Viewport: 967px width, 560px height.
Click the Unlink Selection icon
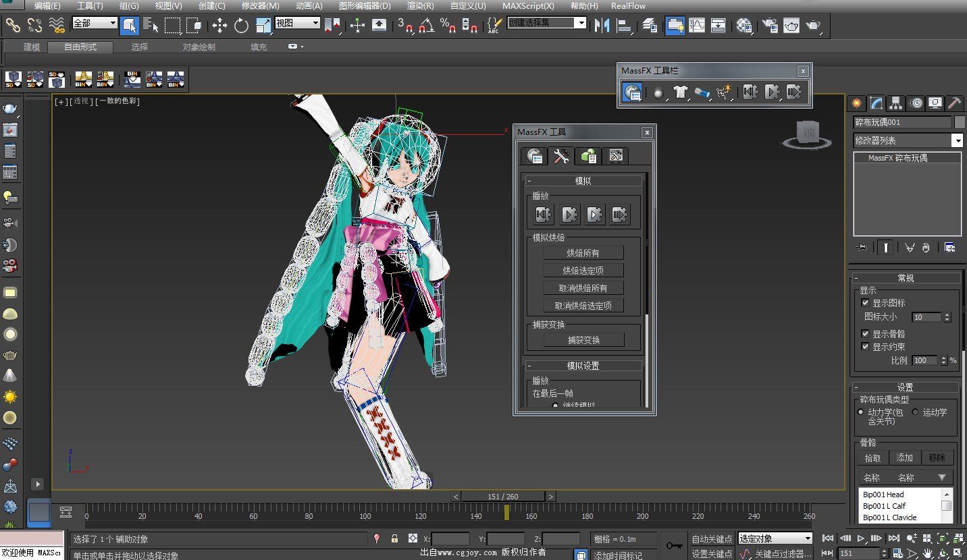(x=34, y=26)
